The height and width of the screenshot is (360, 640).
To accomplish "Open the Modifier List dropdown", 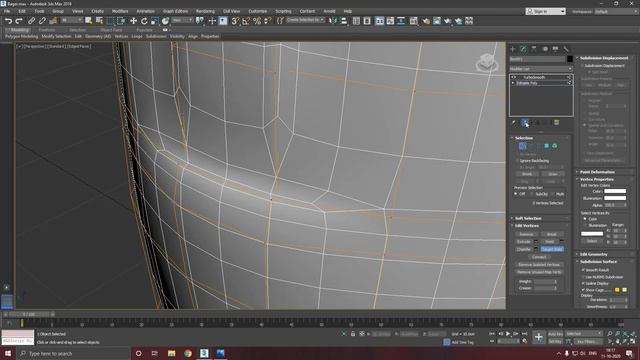I will 541,69.
